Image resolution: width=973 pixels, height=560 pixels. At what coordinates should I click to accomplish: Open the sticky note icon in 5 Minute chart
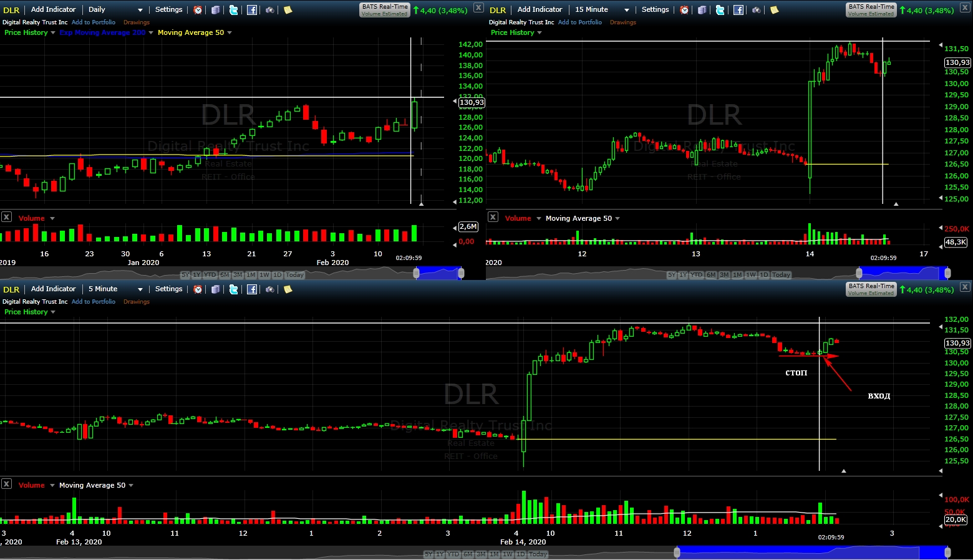288,289
